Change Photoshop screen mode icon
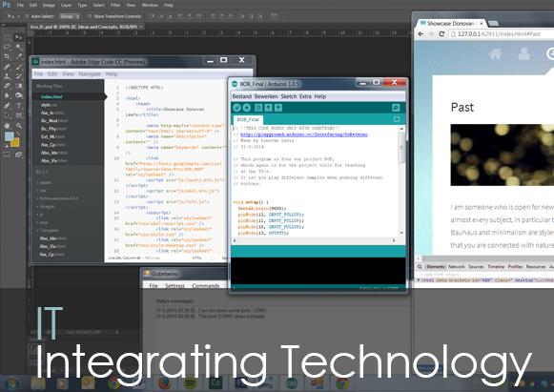The image size is (554, 392). [x=18, y=155]
